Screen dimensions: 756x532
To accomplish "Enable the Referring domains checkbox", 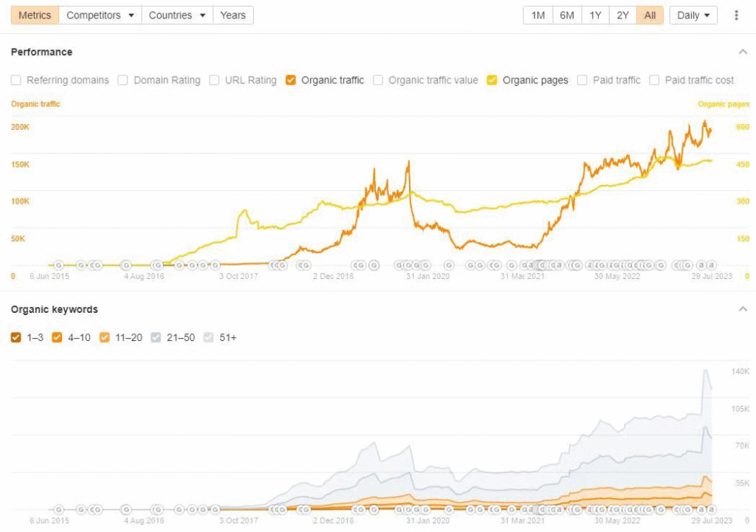I will click(x=16, y=80).
